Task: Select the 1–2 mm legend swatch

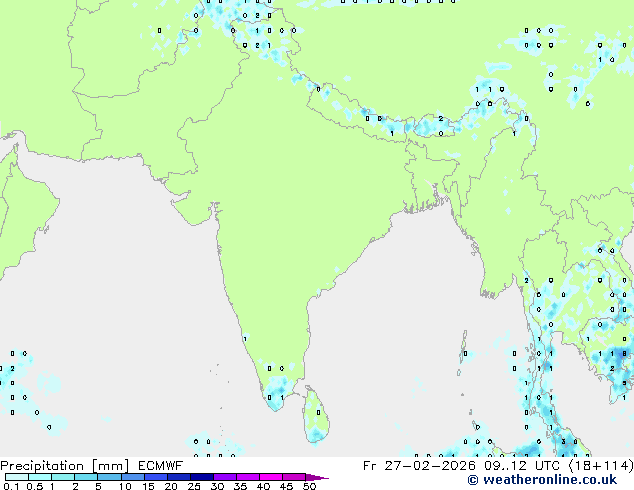Action: 63,477
